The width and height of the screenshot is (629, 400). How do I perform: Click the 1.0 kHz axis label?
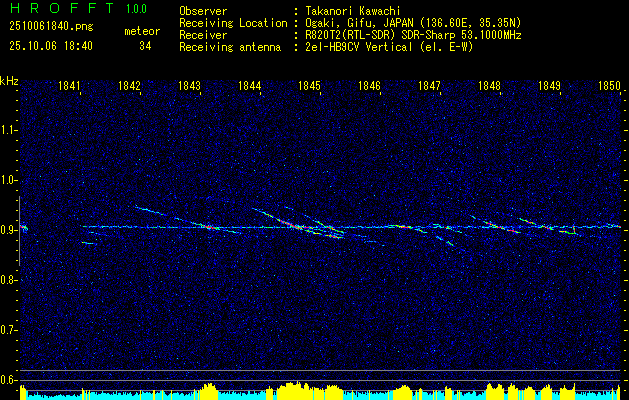[8, 180]
